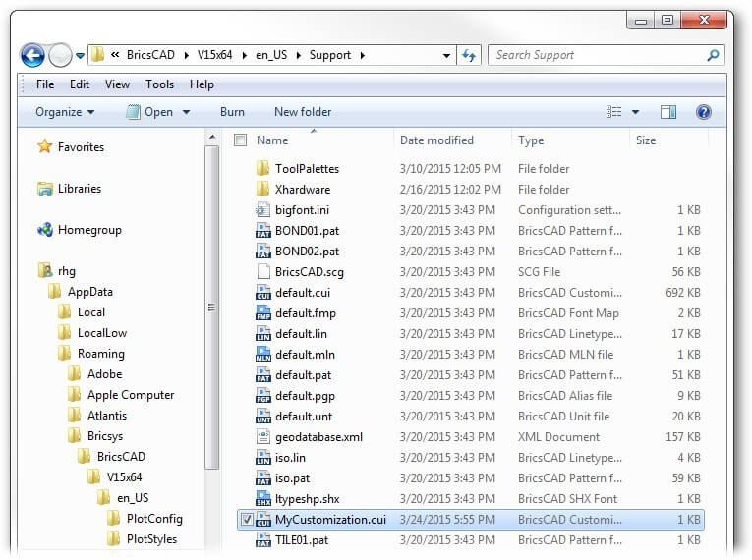Click the blue help question mark icon
The height and width of the screenshot is (560, 752).
click(x=703, y=112)
